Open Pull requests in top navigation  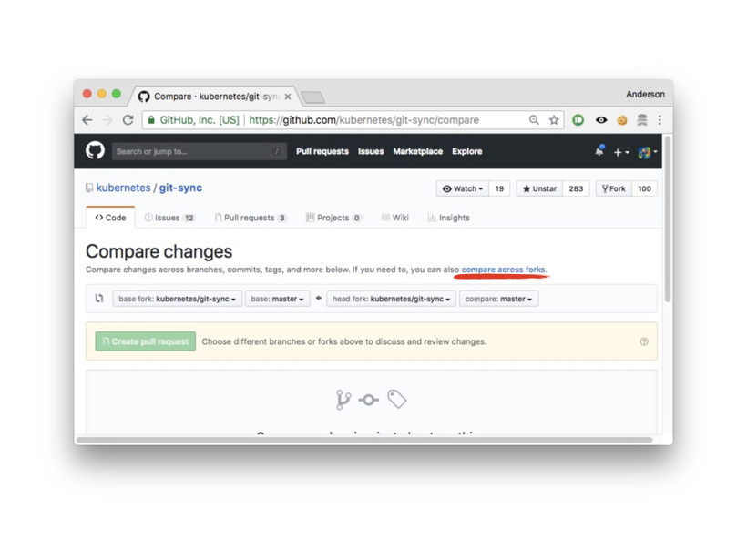(322, 151)
